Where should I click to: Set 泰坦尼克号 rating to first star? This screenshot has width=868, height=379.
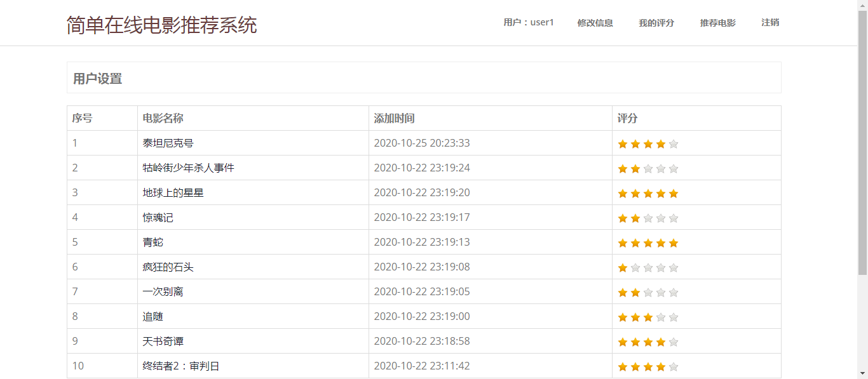(x=623, y=144)
